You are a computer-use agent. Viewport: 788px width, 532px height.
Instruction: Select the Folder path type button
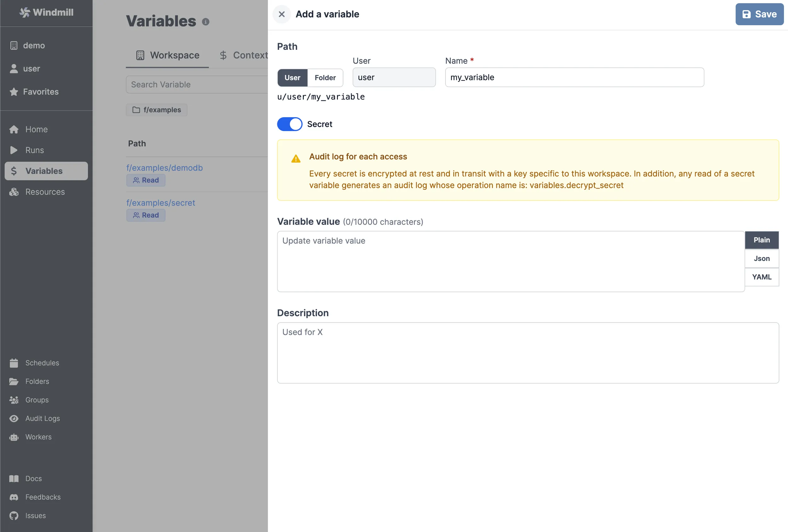pos(325,77)
